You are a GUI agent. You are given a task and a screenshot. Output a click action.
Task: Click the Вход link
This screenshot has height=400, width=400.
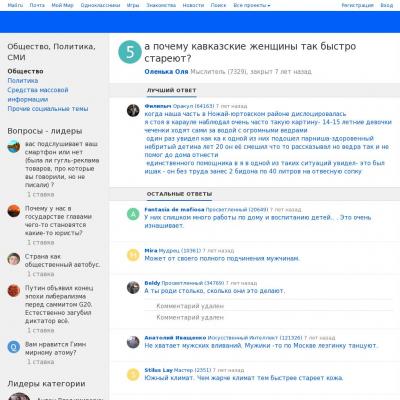tap(387, 5)
